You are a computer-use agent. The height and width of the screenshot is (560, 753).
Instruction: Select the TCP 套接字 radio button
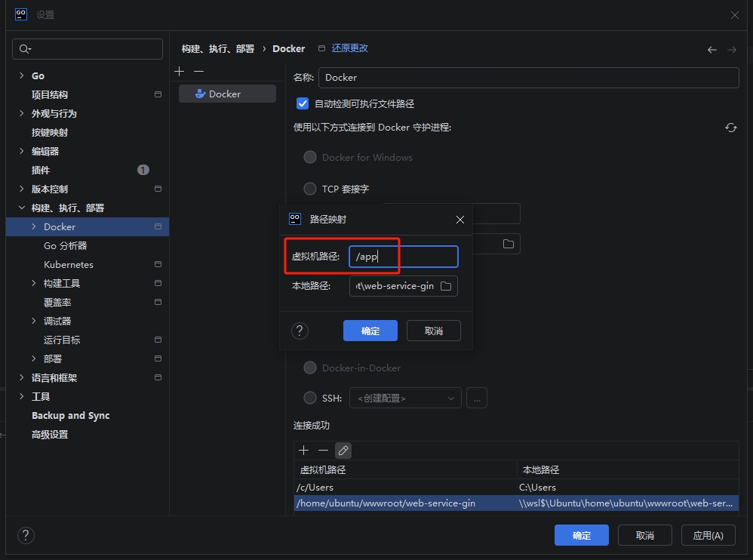click(309, 189)
